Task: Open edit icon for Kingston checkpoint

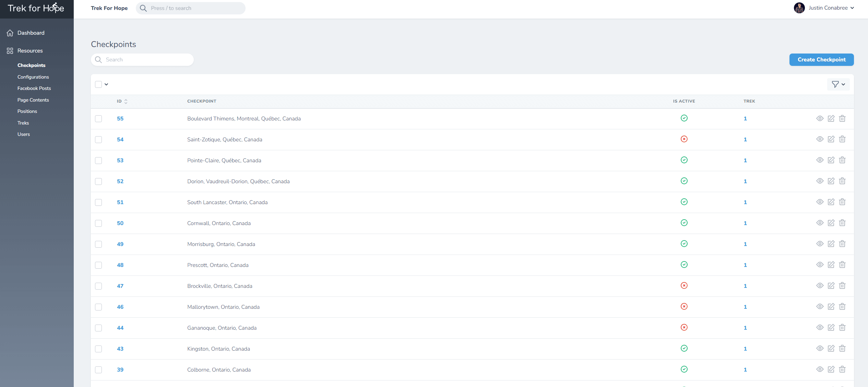Action: (x=831, y=349)
